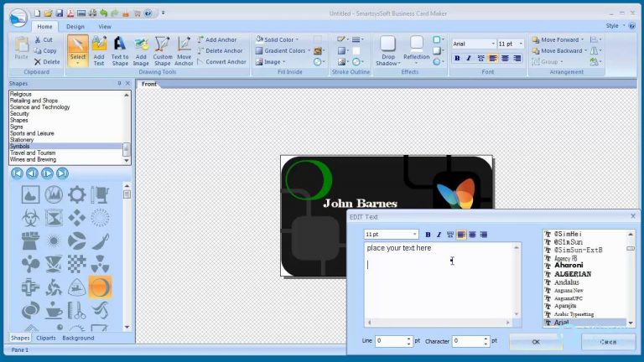Click the Drop Shadow effect icon
644x362 pixels.
pyautogui.click(x=387, y=50)
